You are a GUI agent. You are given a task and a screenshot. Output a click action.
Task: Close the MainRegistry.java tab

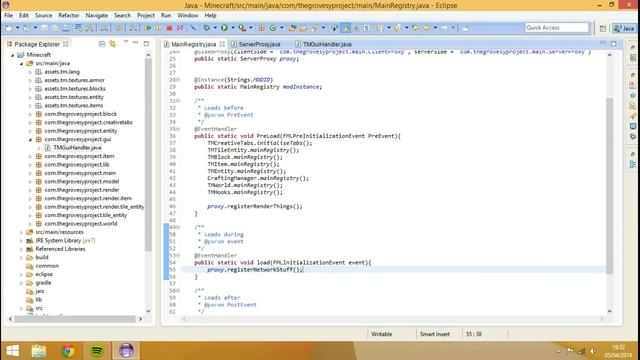coord(222,44)
